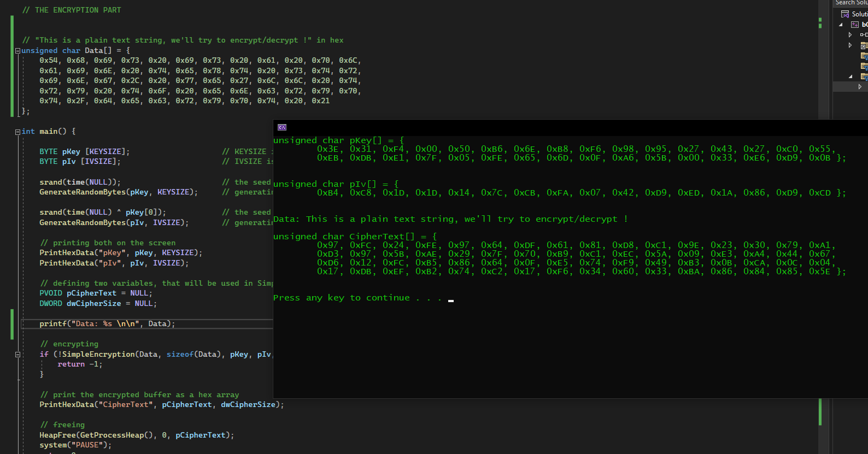Click 'GenerateRandomBytes(pIv, IVSIZE);' line
Viewport: 868px width, 454px height.
114,223
